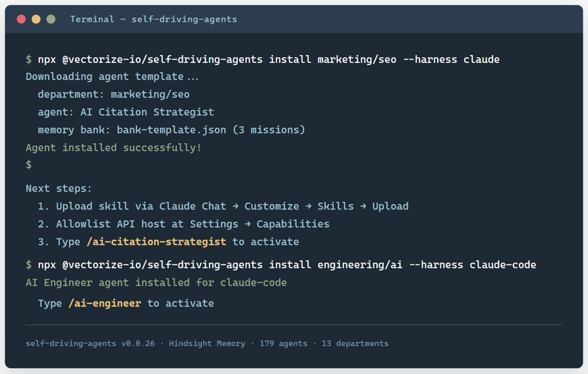
Task: Click the yellow minimize window button
Action: [36, 19]
